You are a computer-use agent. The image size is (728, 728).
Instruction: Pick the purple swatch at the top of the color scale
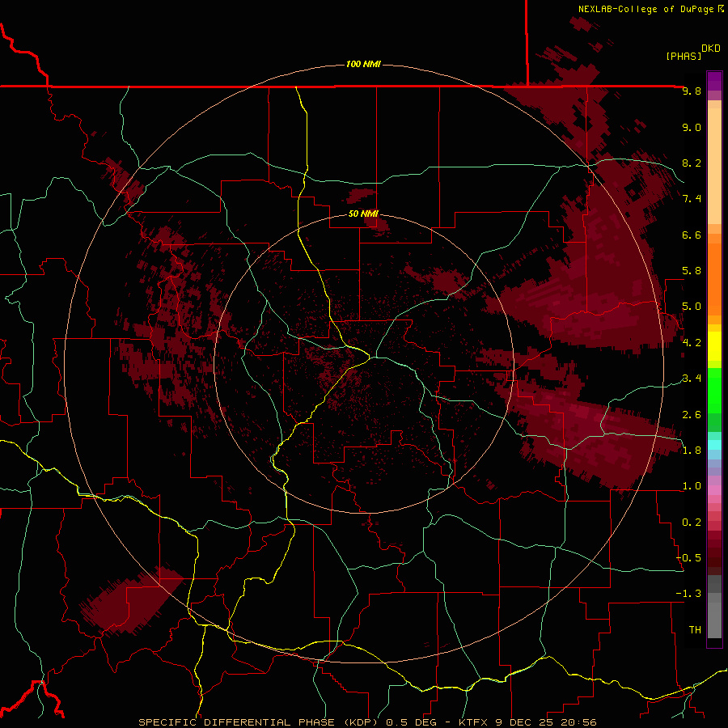[714, 81]
